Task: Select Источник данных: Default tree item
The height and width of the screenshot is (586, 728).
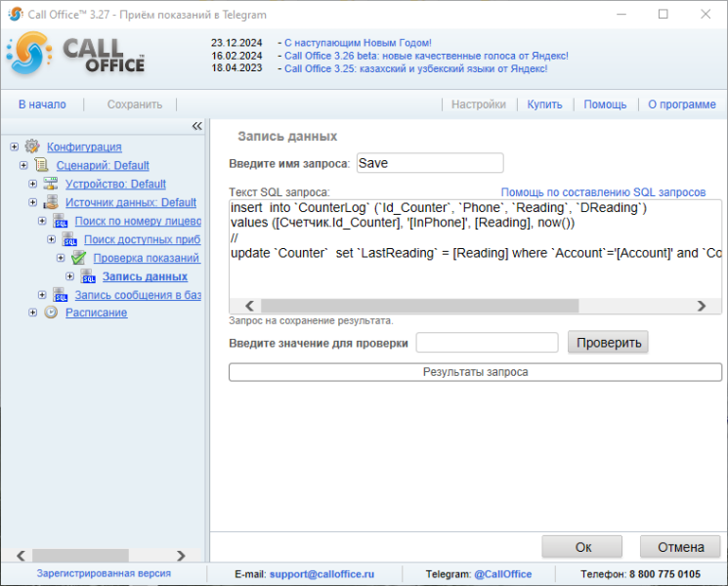Action: (x=131, y=202)
